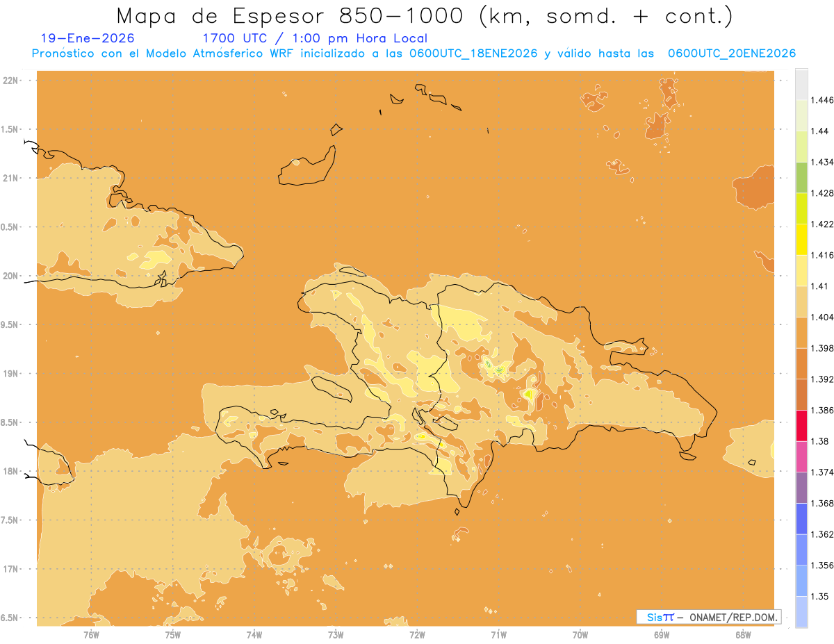
Task: Click the "1.362" colorbar value
Action: (x=821, y=534)
